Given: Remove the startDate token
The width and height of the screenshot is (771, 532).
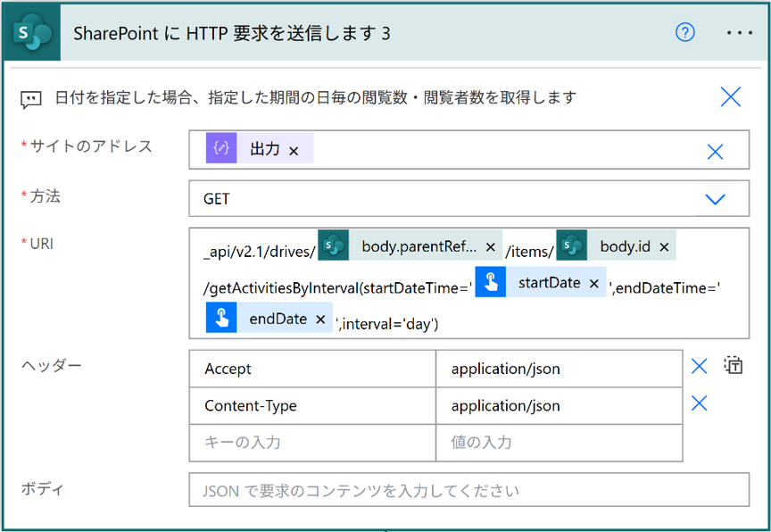Looking at the screenshot, I should pos(594,283).
